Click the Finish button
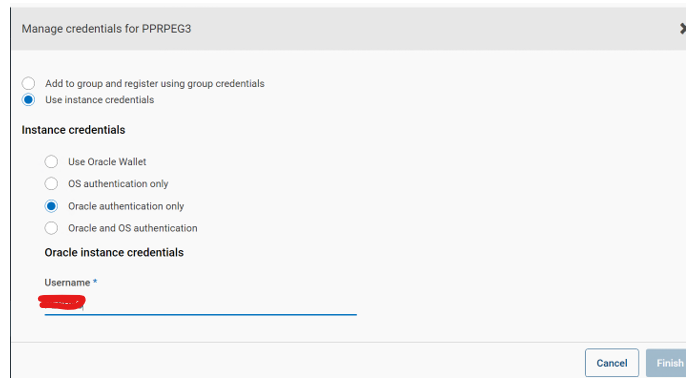 [667, 363]
